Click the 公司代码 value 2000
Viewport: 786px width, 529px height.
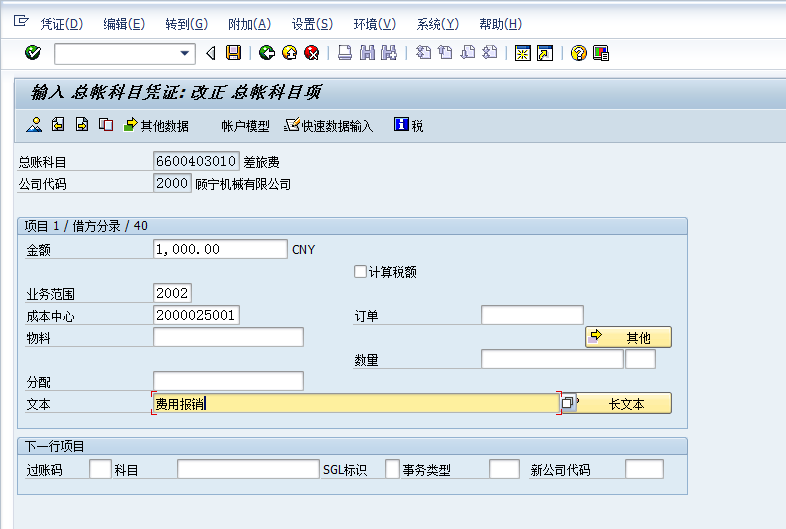point(172,184)
